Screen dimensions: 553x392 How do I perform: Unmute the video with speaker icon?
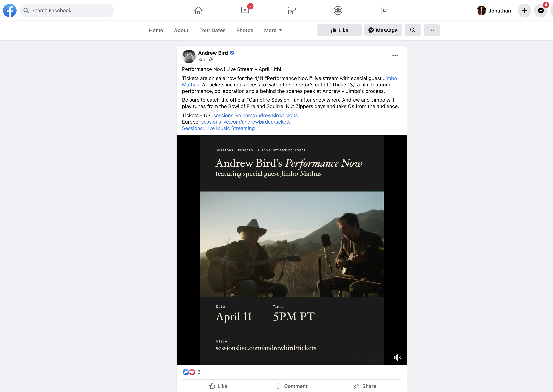click(x=397, y=358)
